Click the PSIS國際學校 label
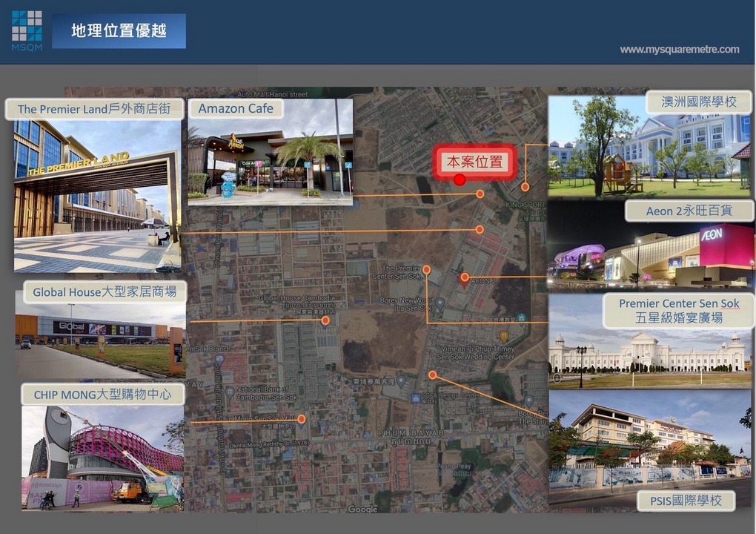This screenshot has width=756, height=534. pyautogui.click(x=686, y=501)
